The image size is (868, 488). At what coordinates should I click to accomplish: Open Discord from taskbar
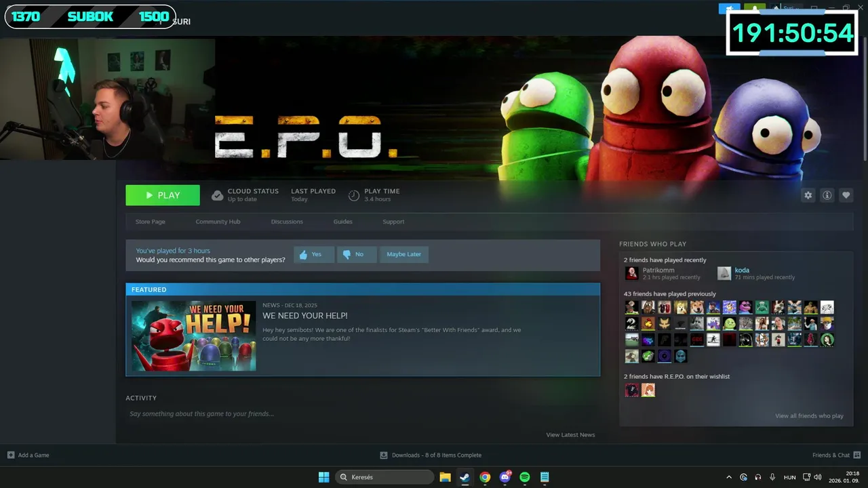click(x=505, y=477)
